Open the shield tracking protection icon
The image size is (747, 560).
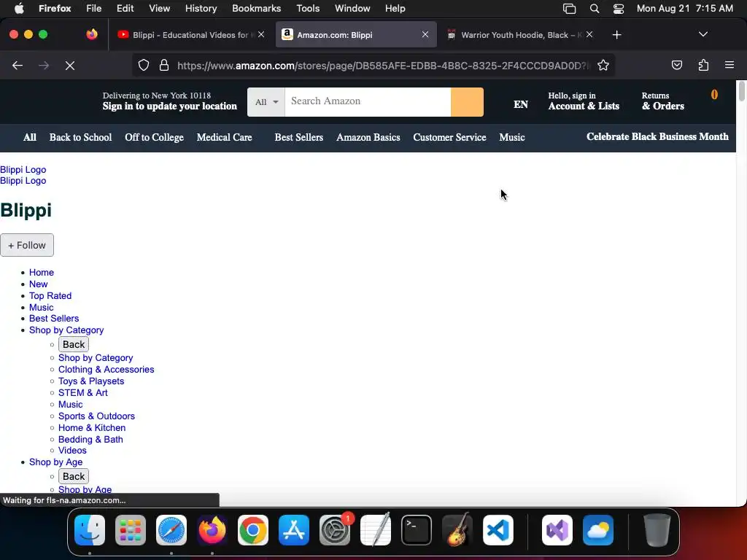click(x=144, y=65)
